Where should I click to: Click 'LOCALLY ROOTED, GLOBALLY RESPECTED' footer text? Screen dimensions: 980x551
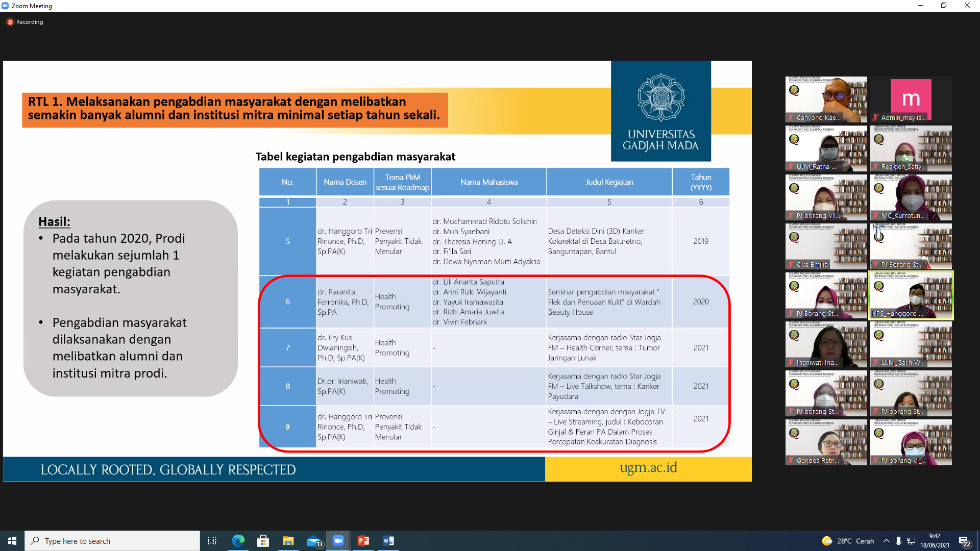pyautogui.click(x=168, y=469)
